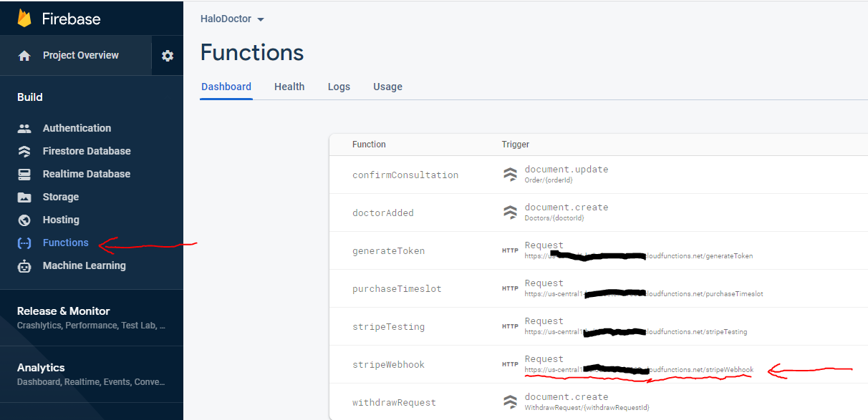Click the Hosting globe icon
868x420 pixels.
coord(24,220)
